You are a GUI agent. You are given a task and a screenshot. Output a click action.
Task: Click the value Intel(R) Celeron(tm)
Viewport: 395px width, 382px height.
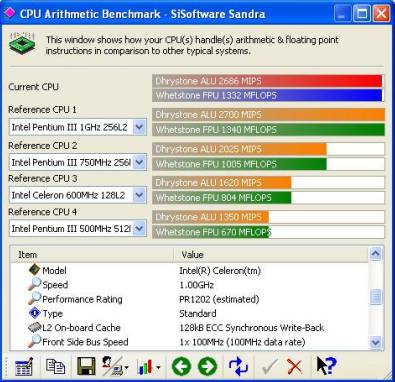[220, 271]
